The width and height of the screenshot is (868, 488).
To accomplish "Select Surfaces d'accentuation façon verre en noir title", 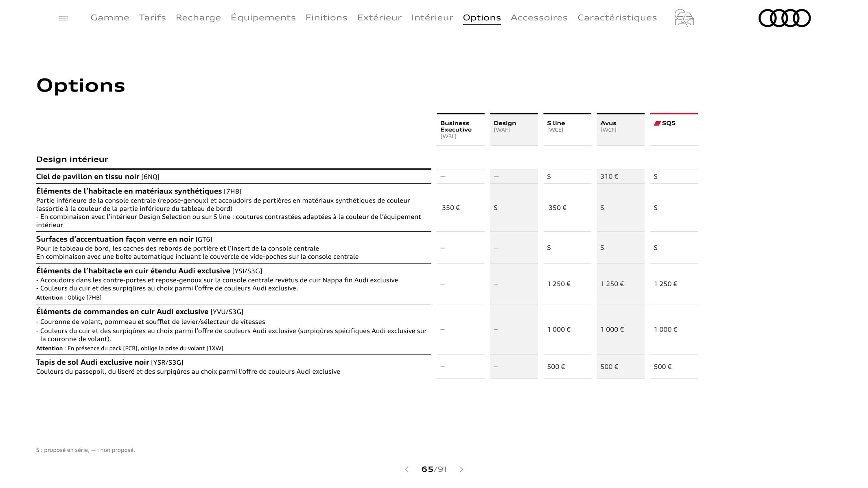I will coord(124,239).
